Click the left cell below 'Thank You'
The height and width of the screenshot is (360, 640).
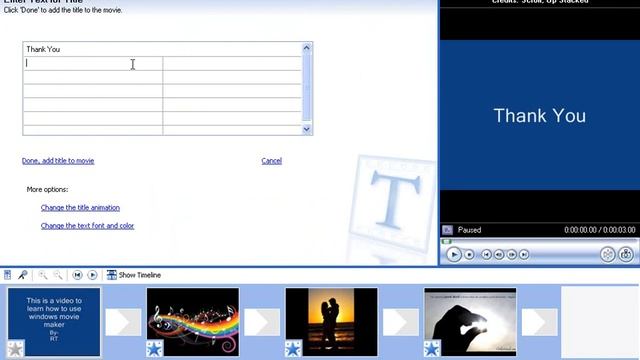(93, 63)
